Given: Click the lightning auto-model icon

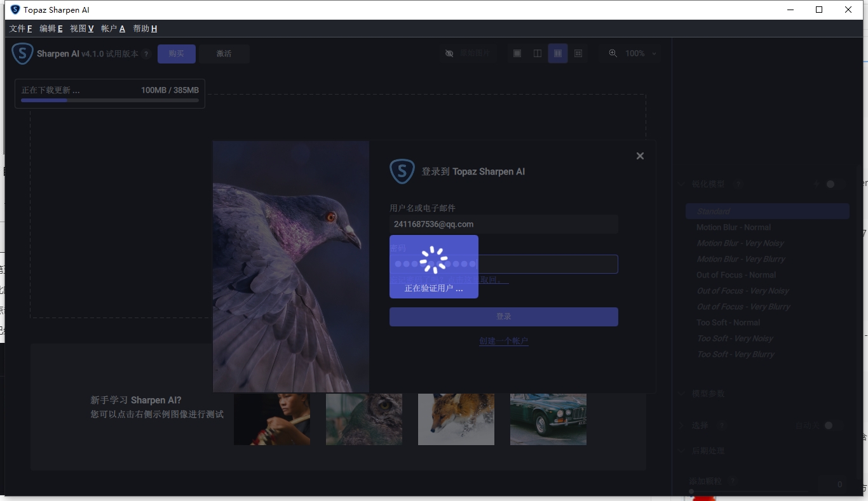Looking at the screenshot, I should [x=817, y=184].
